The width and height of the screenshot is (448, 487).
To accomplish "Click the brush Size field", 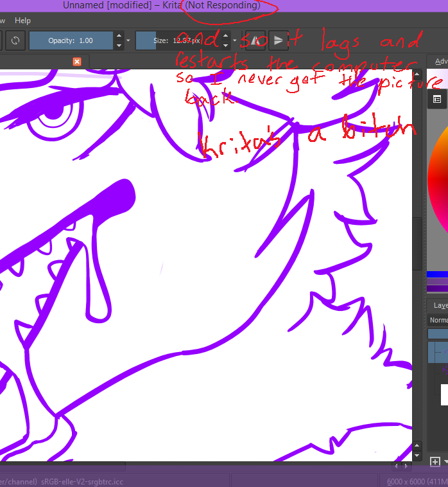I will tap(177, 40).
